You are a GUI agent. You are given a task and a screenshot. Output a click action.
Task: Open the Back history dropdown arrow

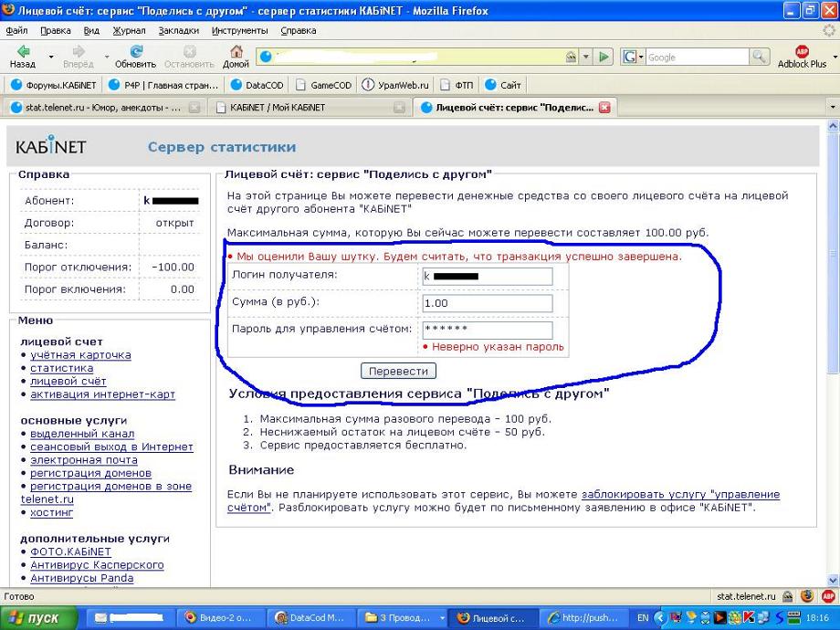click(x=51, y=57)
